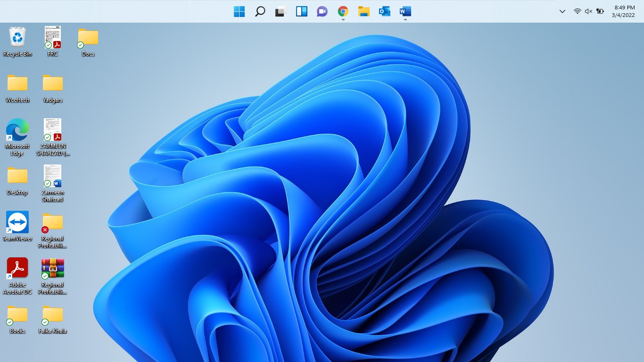Open the FRC PDF file

pos(52,37)
